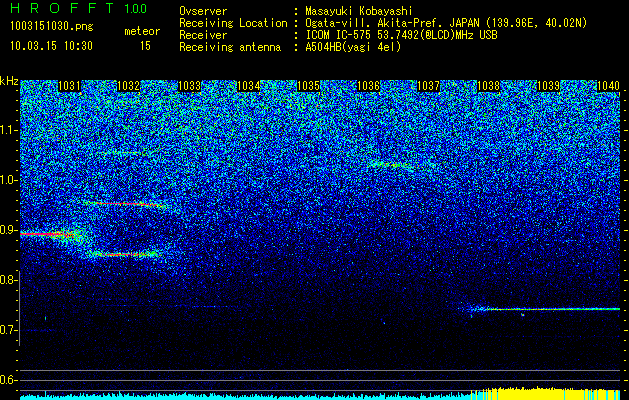Click the 1032 time marker
Viewport: 629px width, 400px height.
click(129, 86)
